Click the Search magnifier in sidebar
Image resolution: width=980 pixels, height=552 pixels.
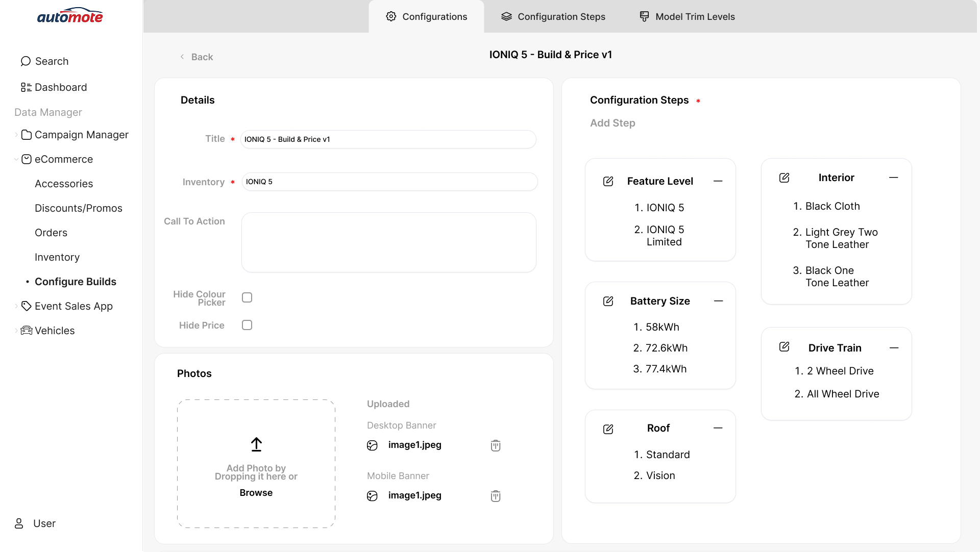pos(25,61)
